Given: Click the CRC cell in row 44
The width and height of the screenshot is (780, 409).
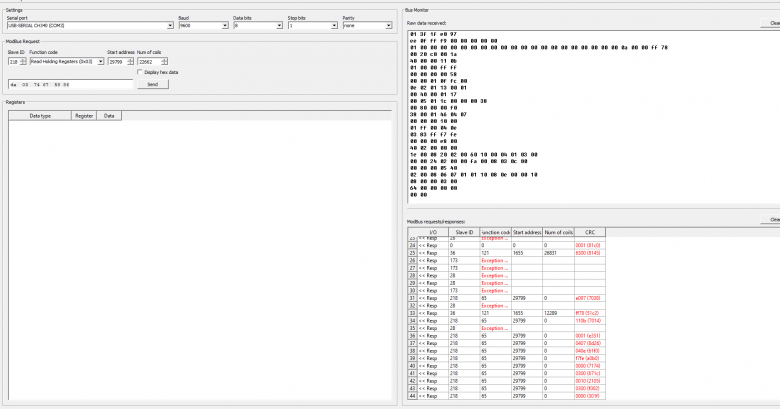Looking at the screenshot, I should point(590,396).
